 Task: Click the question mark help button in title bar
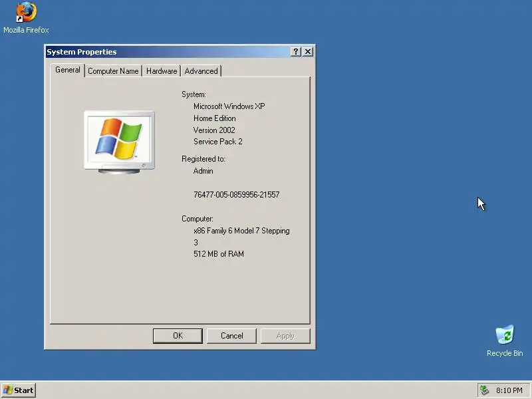point(295,52)
